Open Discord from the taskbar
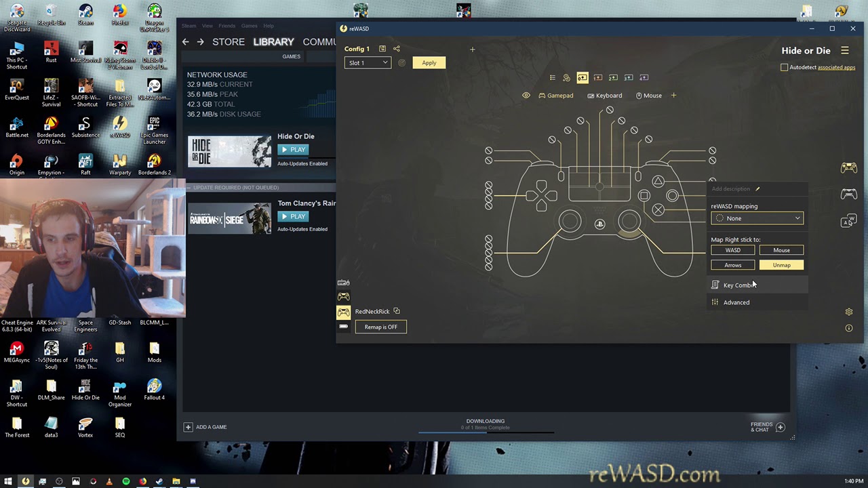Image resolution: width=868 pixels, height=488 pixels. coord(193,481)
